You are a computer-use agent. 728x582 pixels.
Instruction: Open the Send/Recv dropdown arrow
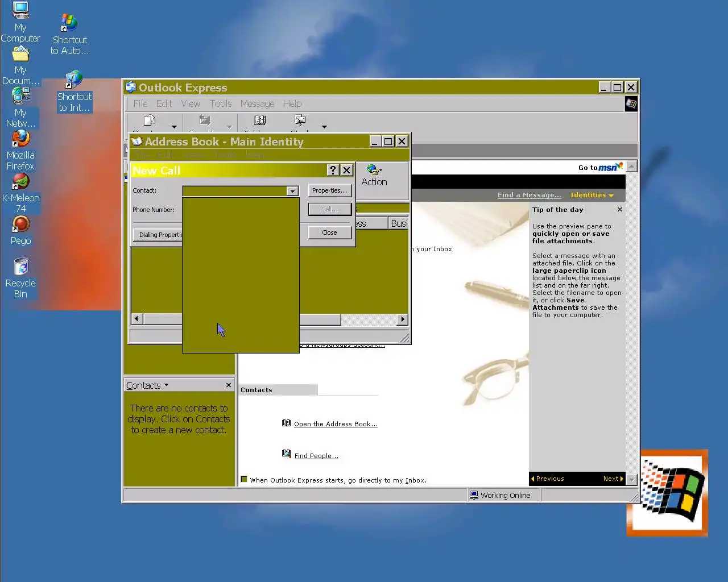pos(229,127)
